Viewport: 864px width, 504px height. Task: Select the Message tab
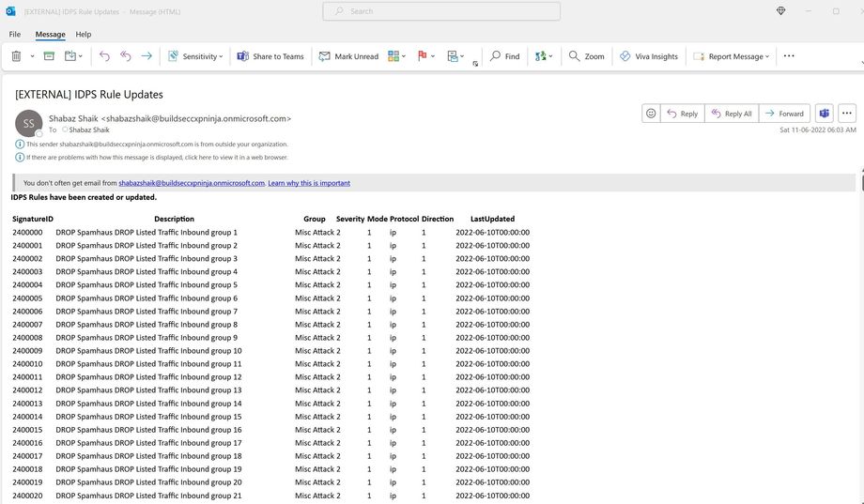click(x=50, y=34)
